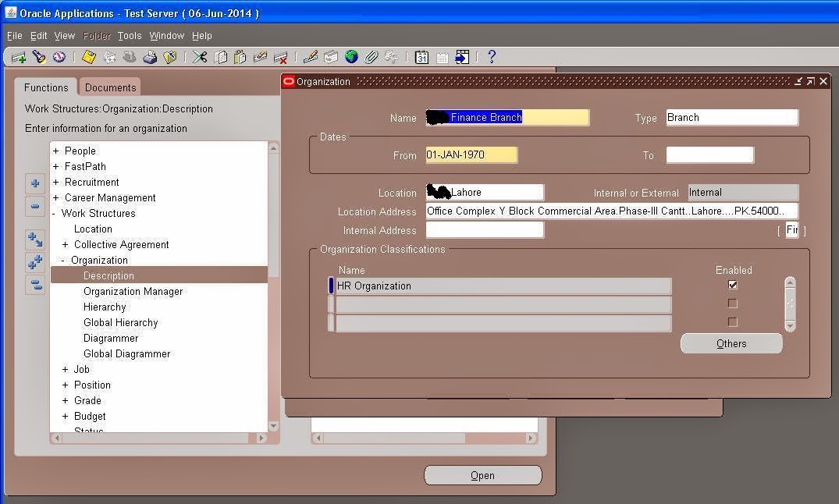This screenshot has width=839, height=504.
Task: Switch to the Functions tab
Action: pos(46,87)
